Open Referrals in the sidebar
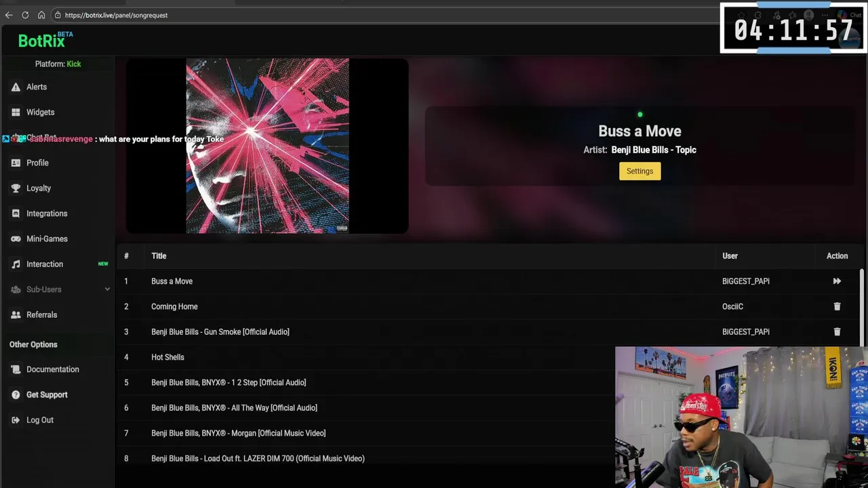This screenshot has width=868, height=488. tap(41, 315)
